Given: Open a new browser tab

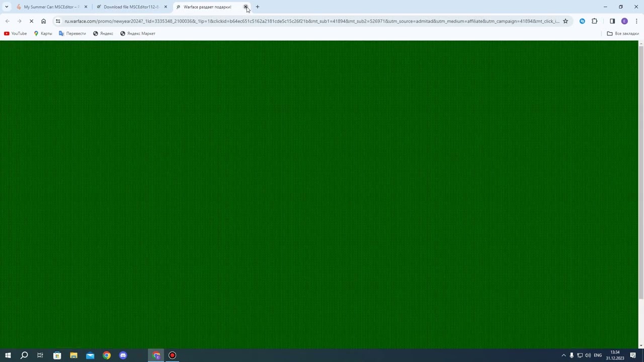Looking at the screenshot, I should 258,7.
